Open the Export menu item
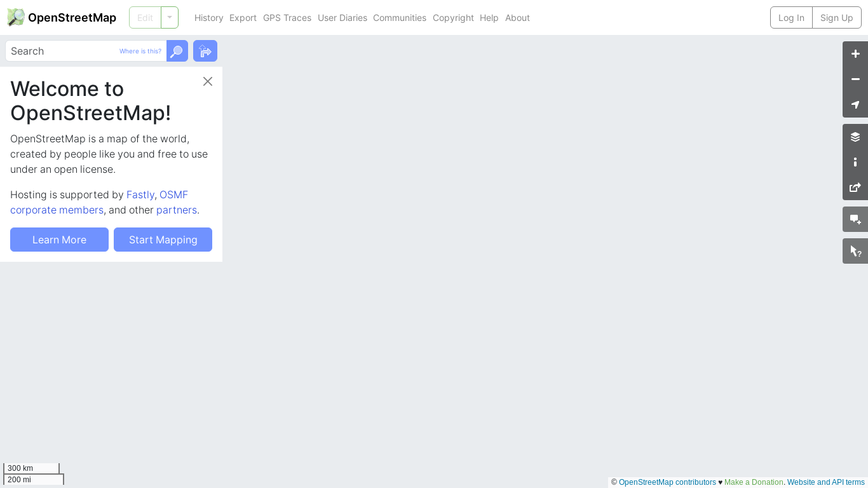This screenshot has width=868, height=488. pos(243,18)
